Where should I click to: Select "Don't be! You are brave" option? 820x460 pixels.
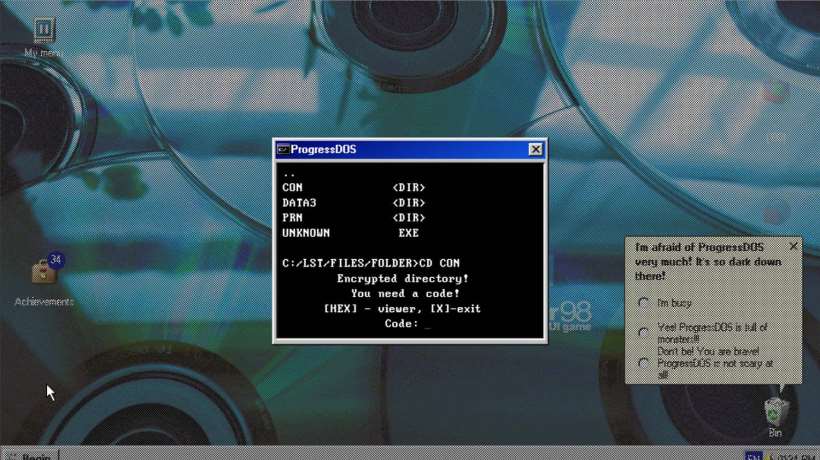(x=644, y=363)
